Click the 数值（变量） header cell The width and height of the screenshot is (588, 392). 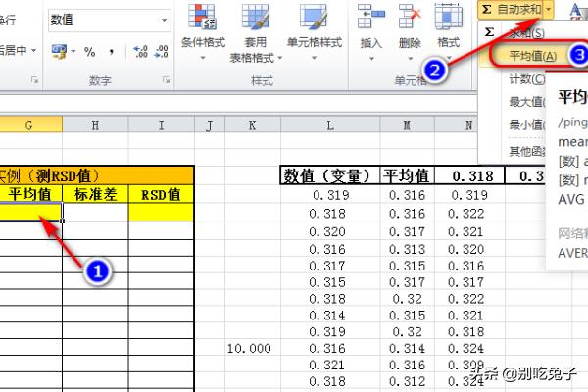click(x=330, y=175)
